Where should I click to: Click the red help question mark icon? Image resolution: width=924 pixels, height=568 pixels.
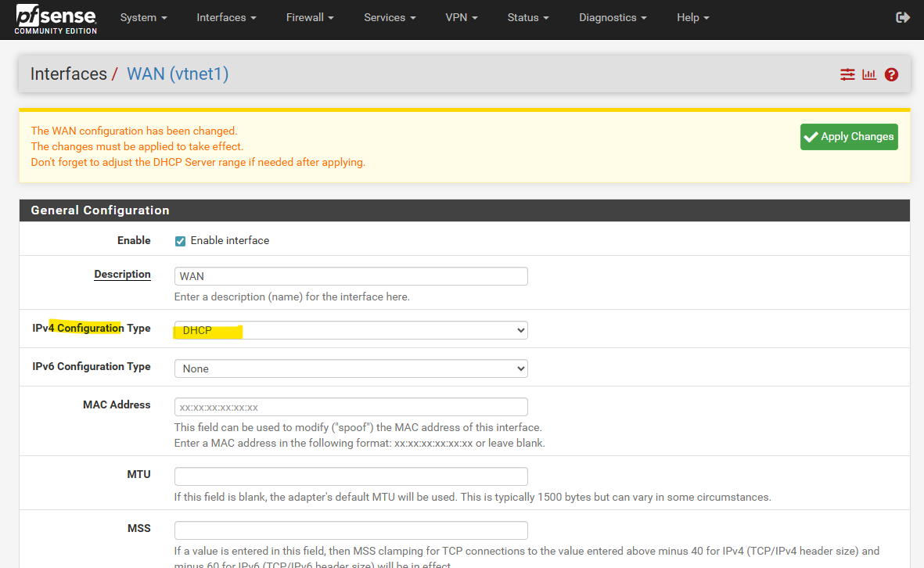pyautogui.click(x=891, y=74)
